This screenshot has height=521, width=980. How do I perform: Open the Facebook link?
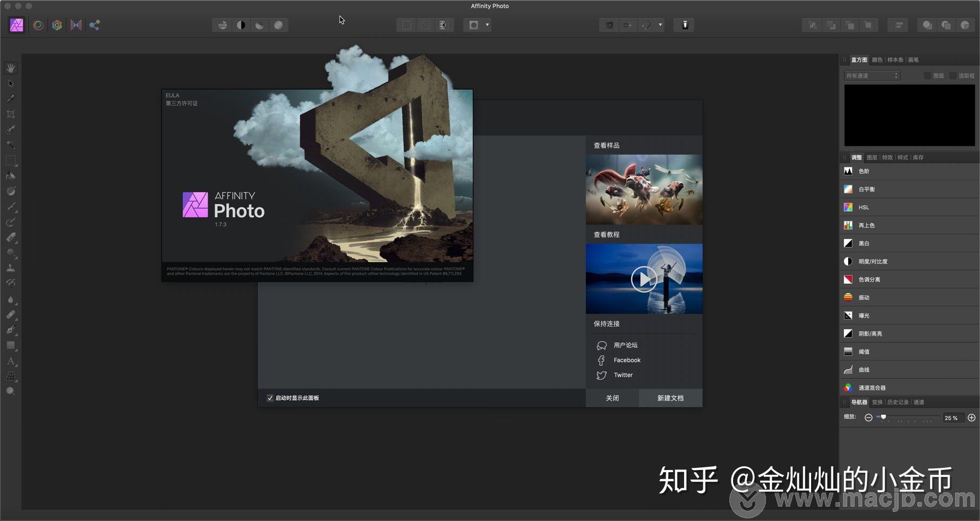(x=627, y=360)
